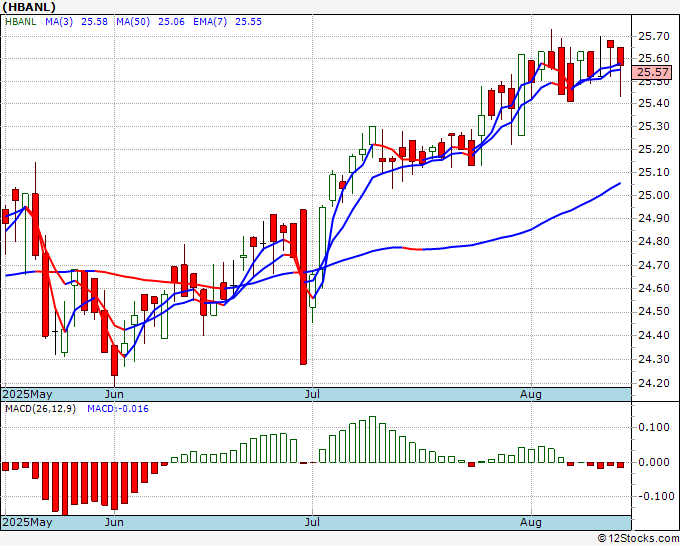Click Jun on price chart time axis
Screen dimensions: 680x546
tap(114, 395)
